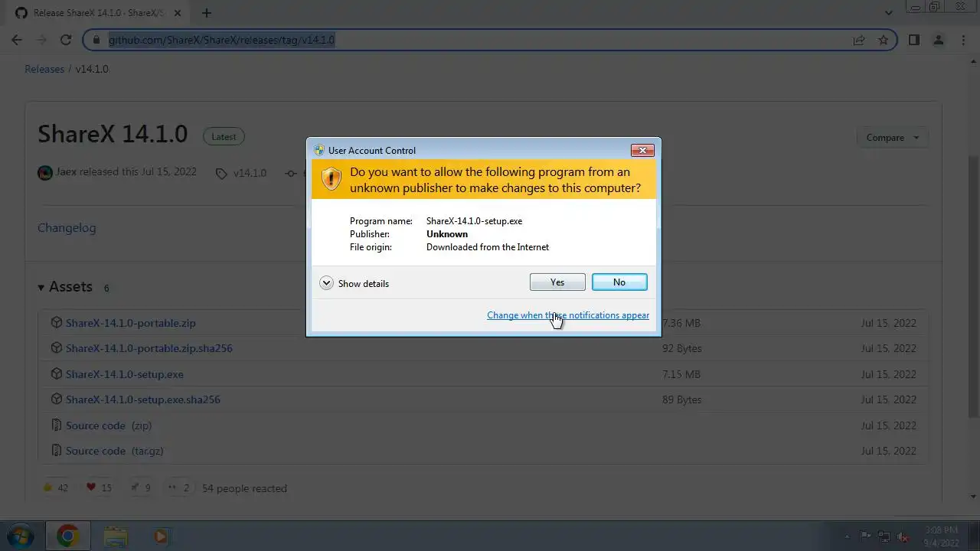The width and height of the screenshot is (980, 551).
Task: Click the browser page vertical scrollbar
Action: (973, 287)
